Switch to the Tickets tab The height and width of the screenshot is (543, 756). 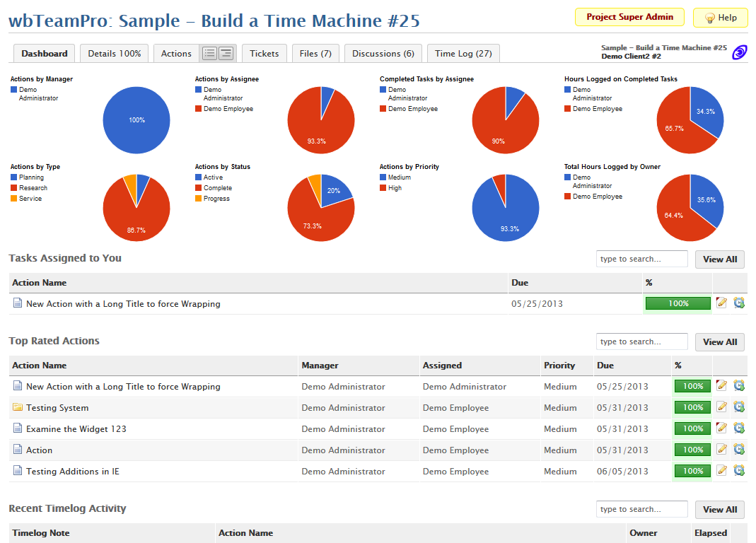264,53
